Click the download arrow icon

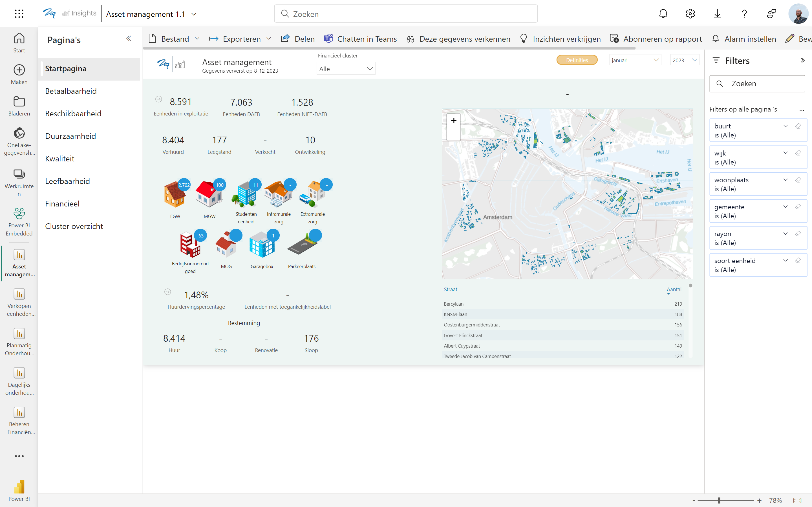717,14
